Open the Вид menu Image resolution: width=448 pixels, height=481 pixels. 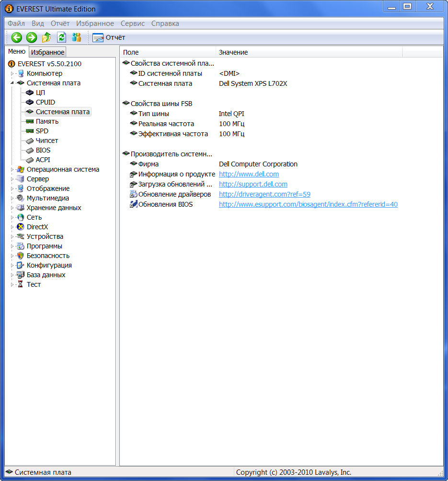tap(38, 23)
